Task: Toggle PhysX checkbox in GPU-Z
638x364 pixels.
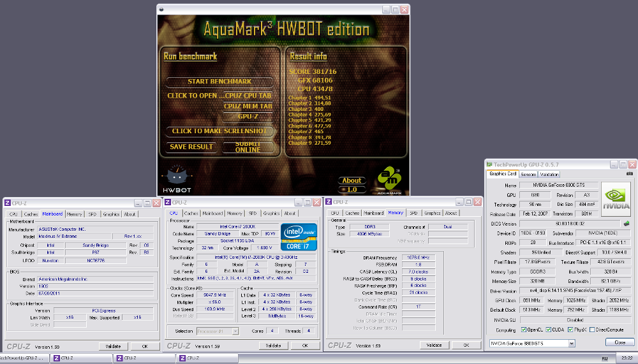Action: click(570, 330)
